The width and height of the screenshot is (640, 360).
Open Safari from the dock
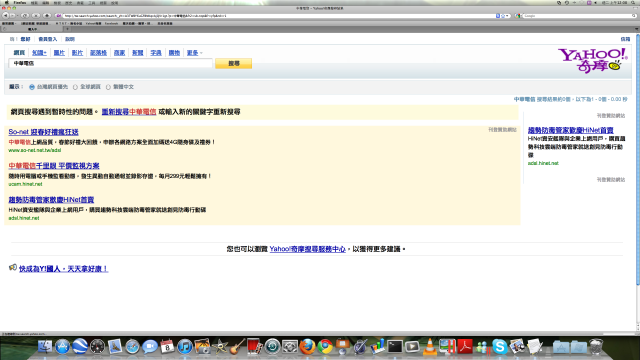point(132,347)
